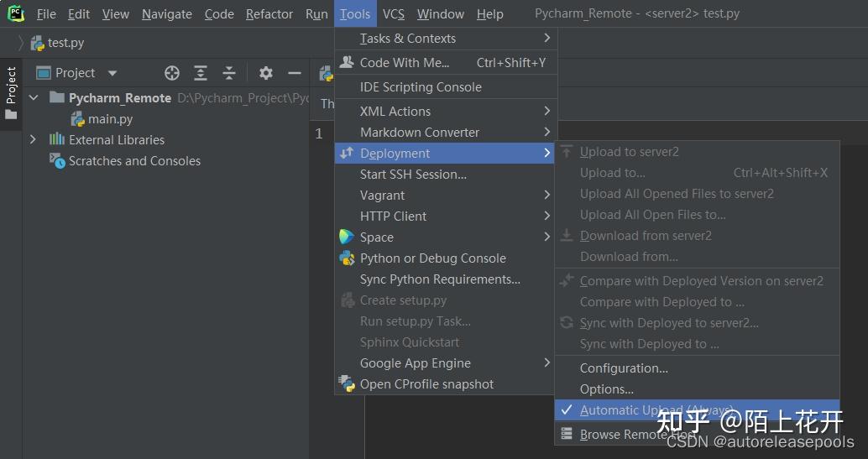Click the Python icon beside Python or Debug Console

[347, 258]
